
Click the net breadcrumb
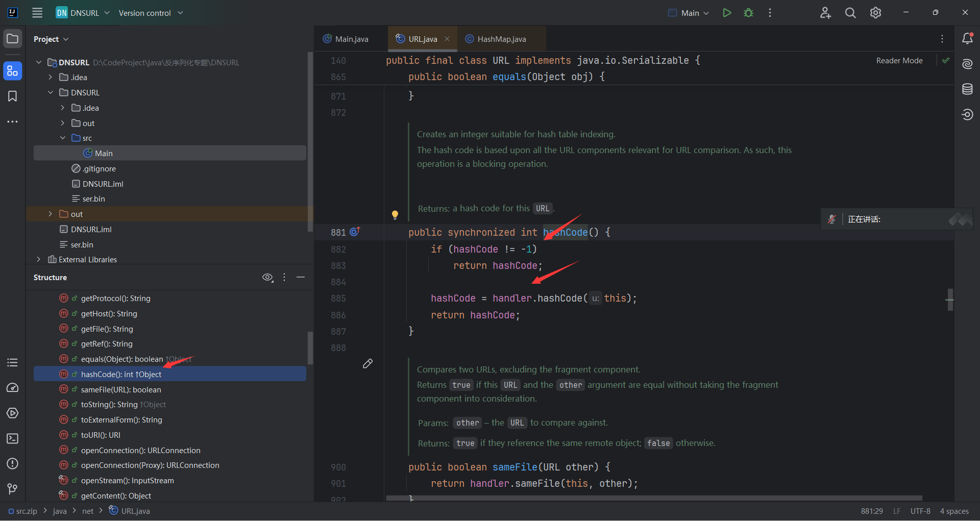tap(88, 511)
